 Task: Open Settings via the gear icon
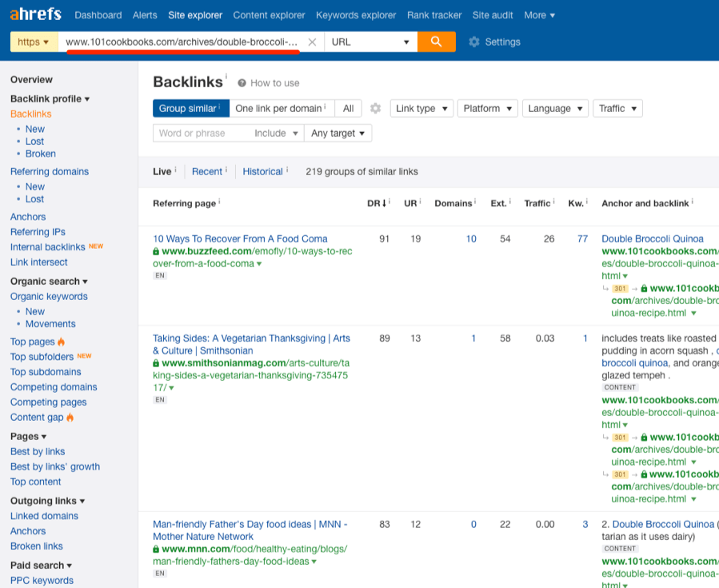pyautogui.click(x=475, y=41)
